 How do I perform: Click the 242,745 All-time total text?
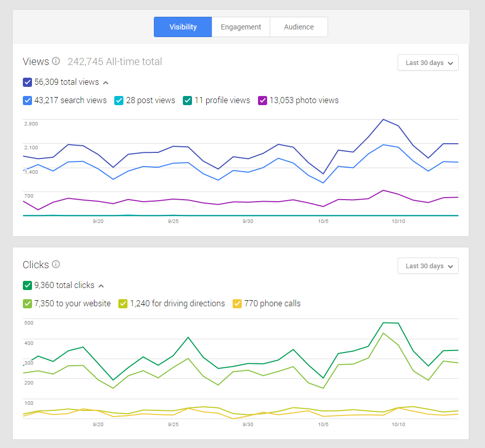[115, 61]
